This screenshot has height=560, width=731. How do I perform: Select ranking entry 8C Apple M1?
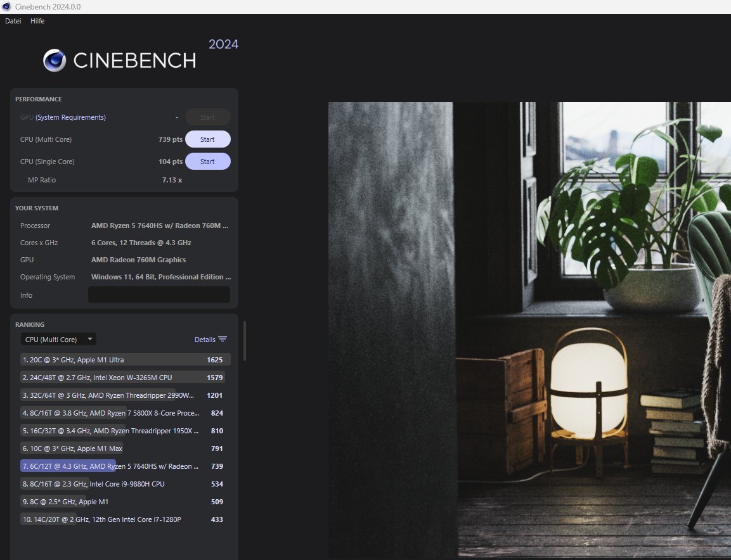pyautogui.click(x=126, y=501)
